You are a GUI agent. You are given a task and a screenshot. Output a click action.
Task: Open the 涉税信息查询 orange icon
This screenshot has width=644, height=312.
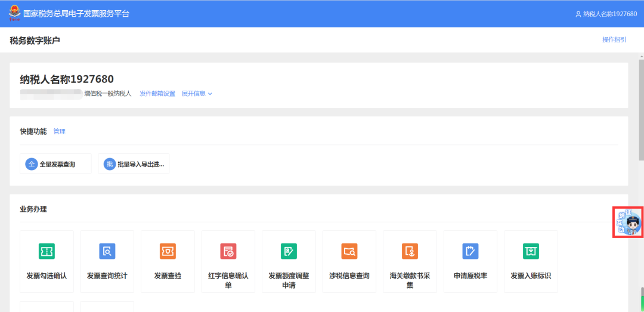349,251
